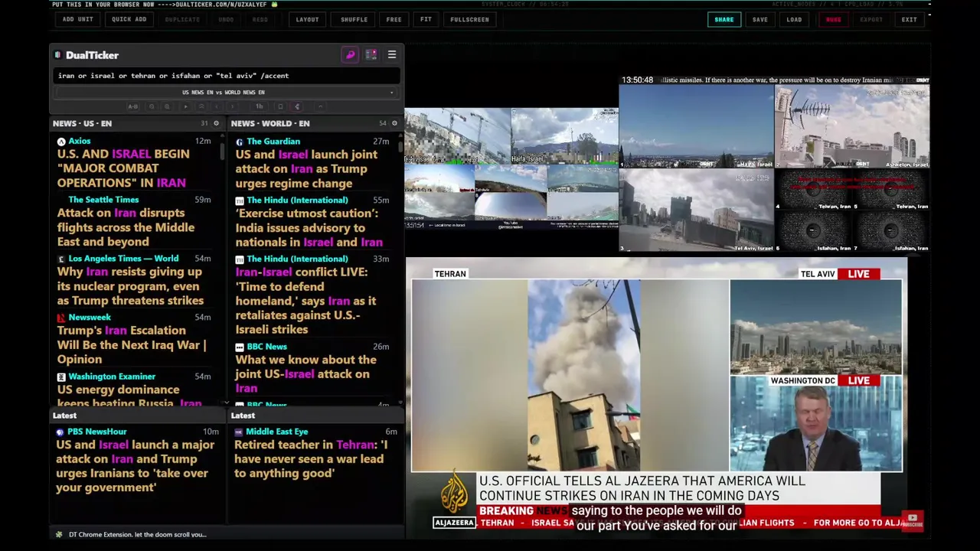
Task: Click the BBC News source icon
Action: click(240, 347)
